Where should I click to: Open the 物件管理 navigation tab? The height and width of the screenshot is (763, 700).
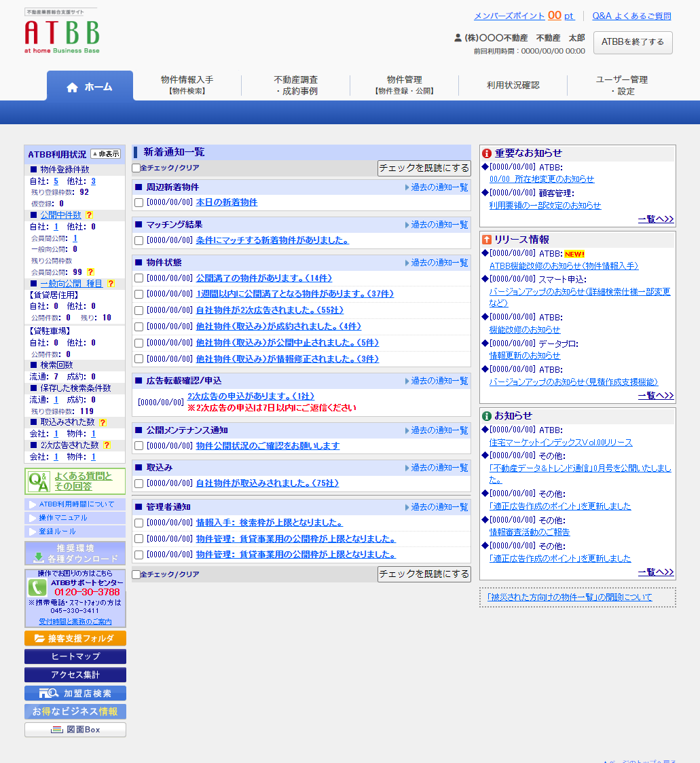404,85
